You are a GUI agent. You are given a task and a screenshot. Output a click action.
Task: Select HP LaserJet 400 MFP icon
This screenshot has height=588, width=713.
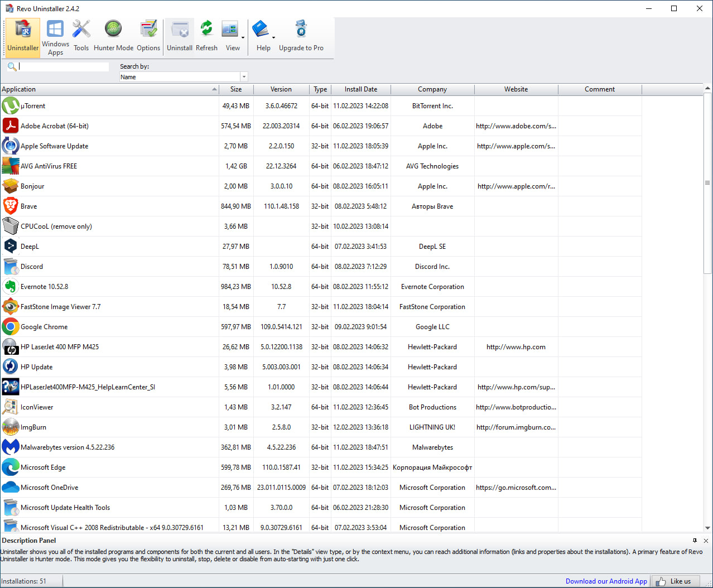pos(10,346)
